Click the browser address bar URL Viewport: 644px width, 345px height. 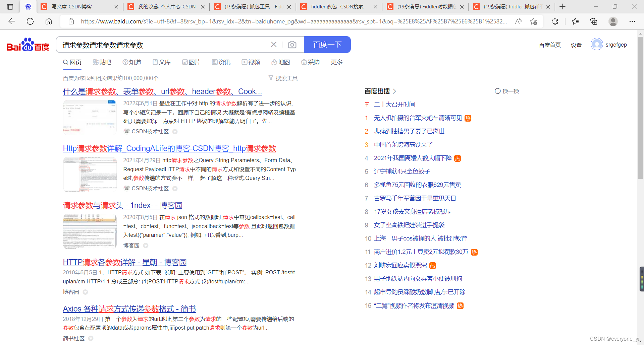click(x=293, y=21)
